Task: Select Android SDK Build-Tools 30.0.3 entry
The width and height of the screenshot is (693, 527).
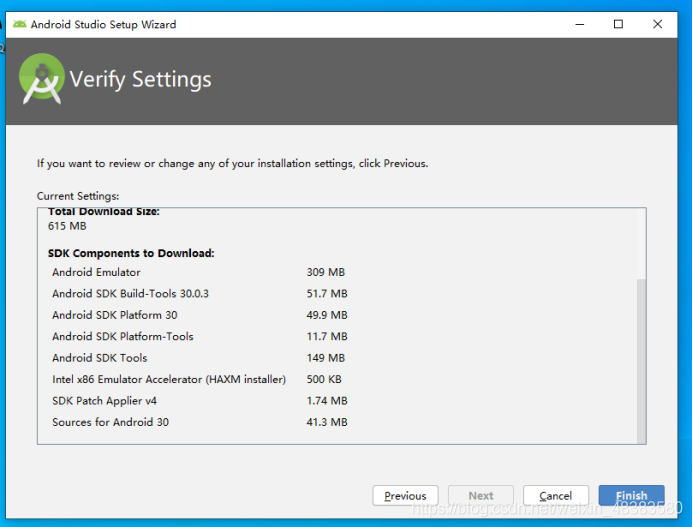Action: pyautogui.click(x=130, y=294)
